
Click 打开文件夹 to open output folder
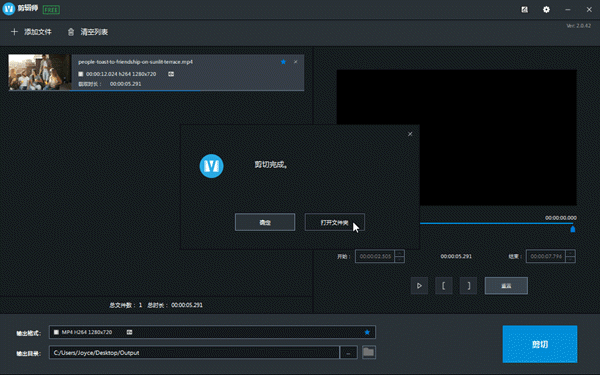coord(334,222)
